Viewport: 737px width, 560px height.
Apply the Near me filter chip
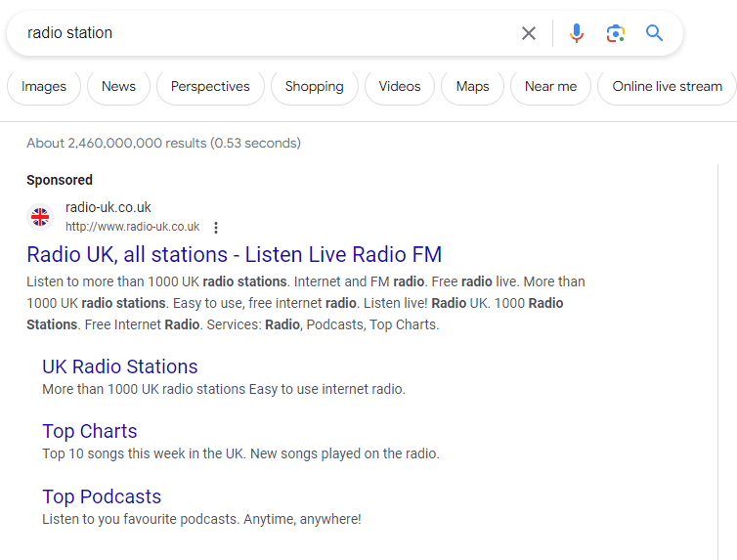(x=551, y=87)
